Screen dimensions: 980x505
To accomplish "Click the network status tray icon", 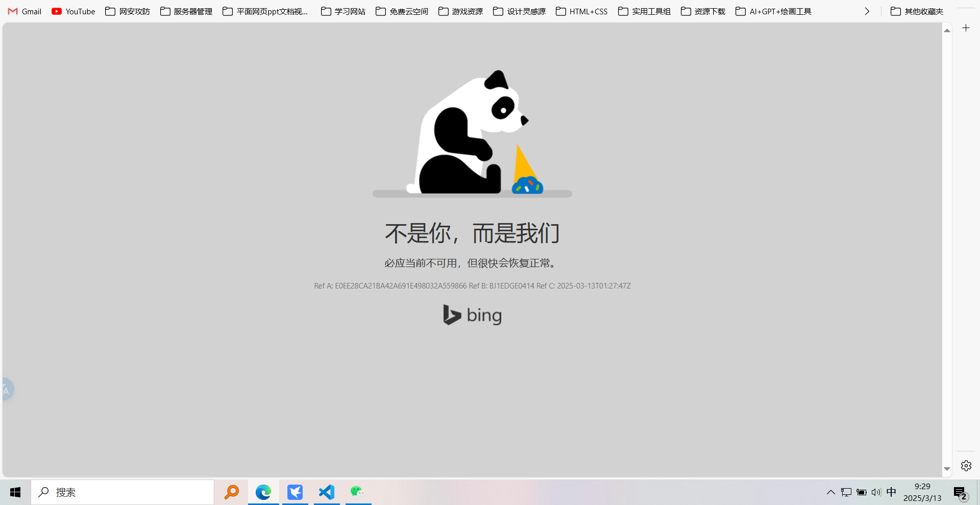I will click(846, 492).
